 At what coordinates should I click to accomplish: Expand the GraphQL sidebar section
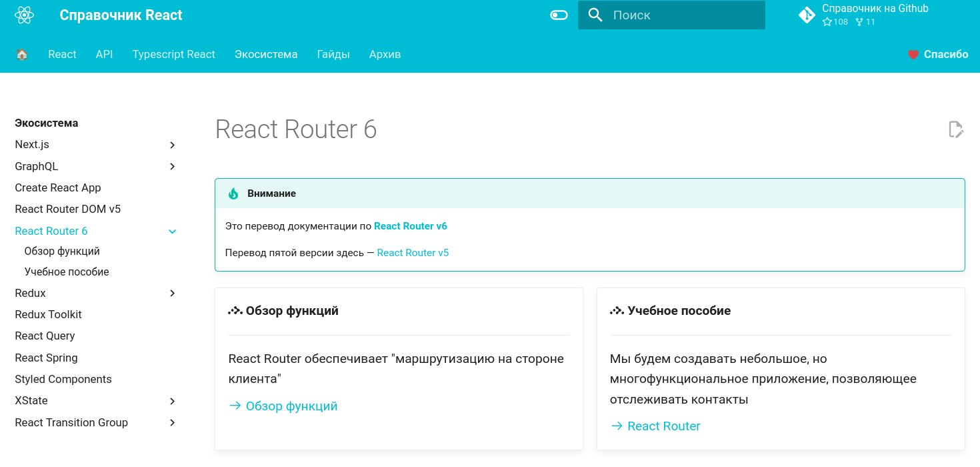173,166
